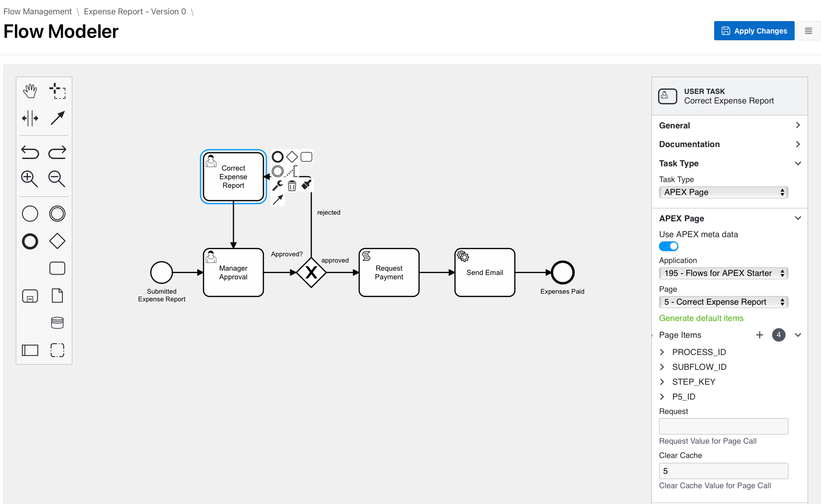Click the undo arrow icon
Image resolution: width=821 pixels, height=504 pixels.
click(x=30, y=152)
